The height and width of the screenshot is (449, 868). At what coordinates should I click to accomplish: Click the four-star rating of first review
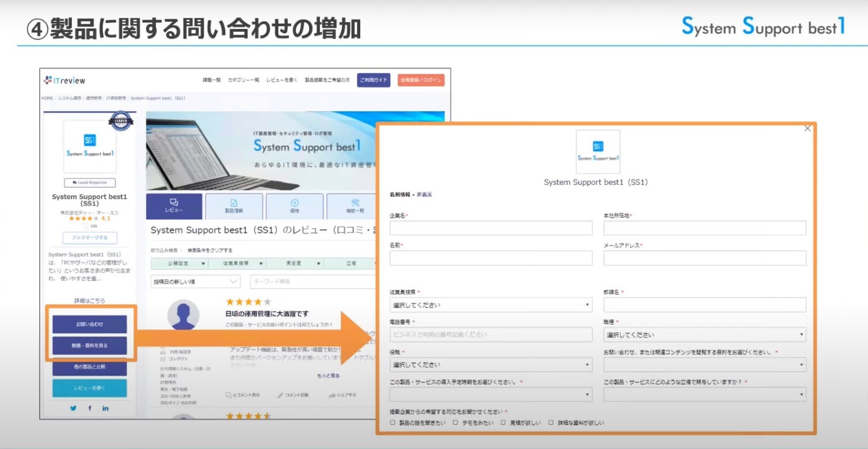click(249, 302)
